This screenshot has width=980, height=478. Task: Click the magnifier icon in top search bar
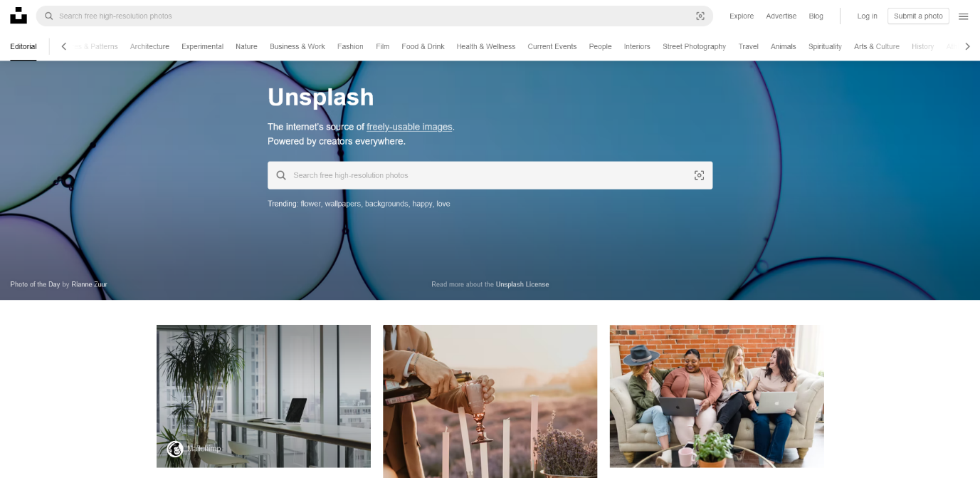(49, 16)
